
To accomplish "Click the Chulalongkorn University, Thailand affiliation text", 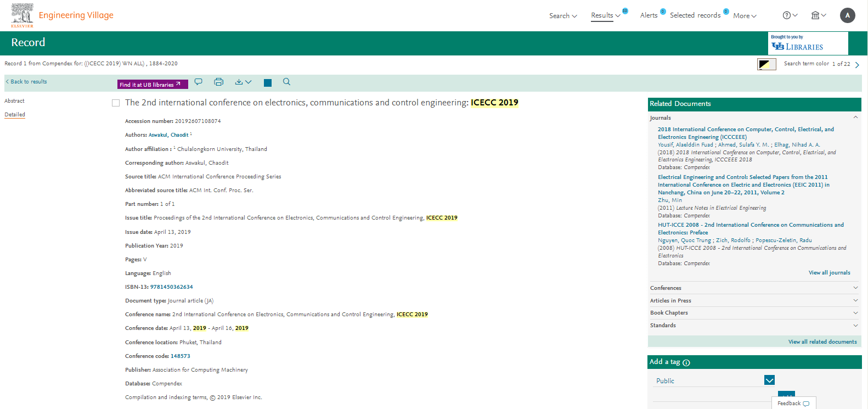I will coord(222,149).
